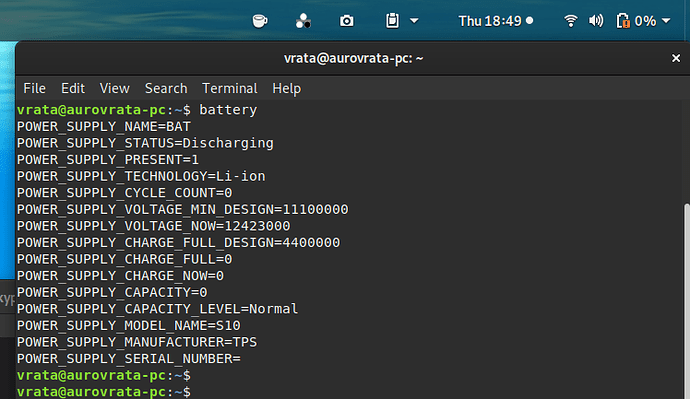Open the Thu 18:49 clock menu

pyautogui.click(x=495, y=21)
